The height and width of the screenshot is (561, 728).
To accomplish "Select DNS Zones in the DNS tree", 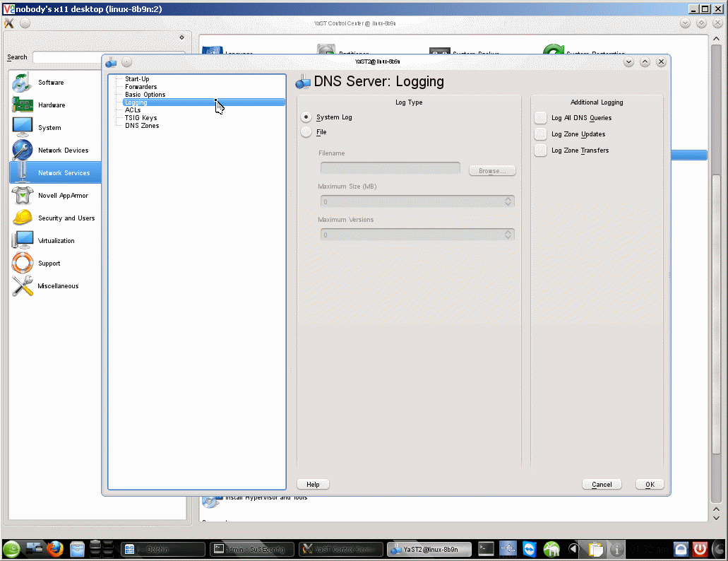I will click(142, 126).
